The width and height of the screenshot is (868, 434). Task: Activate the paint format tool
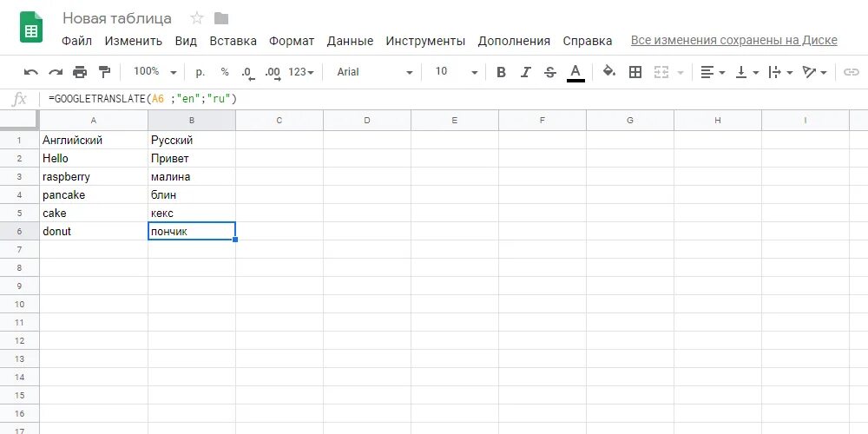(104, 72)
